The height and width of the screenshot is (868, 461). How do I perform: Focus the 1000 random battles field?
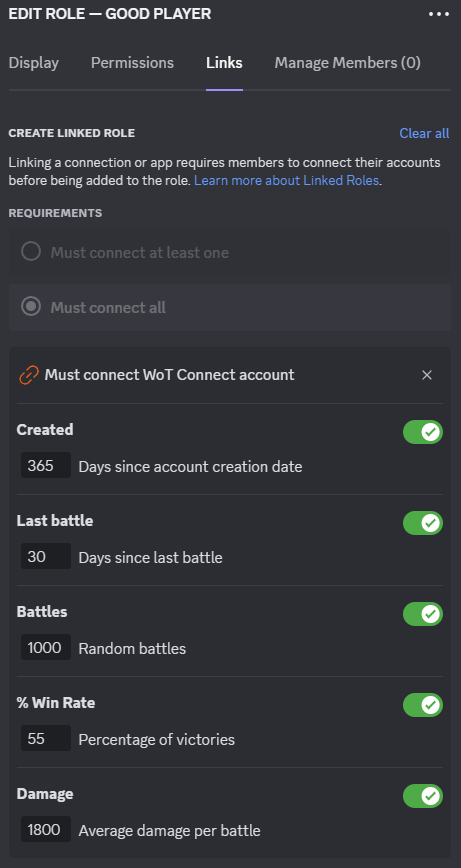click(x=46, y=647)
